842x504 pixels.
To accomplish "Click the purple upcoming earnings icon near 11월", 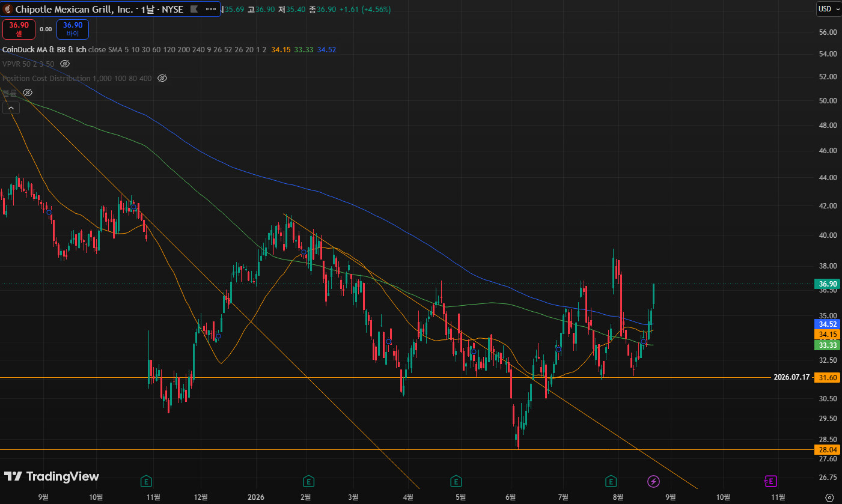I will [x=770, y=481].
